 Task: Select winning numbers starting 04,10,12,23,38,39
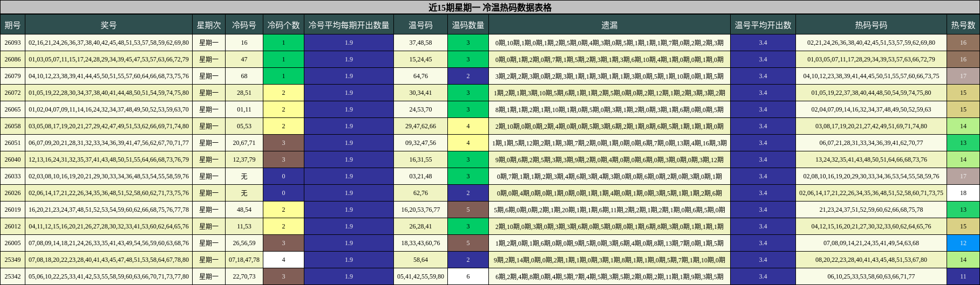click(108, 76)
